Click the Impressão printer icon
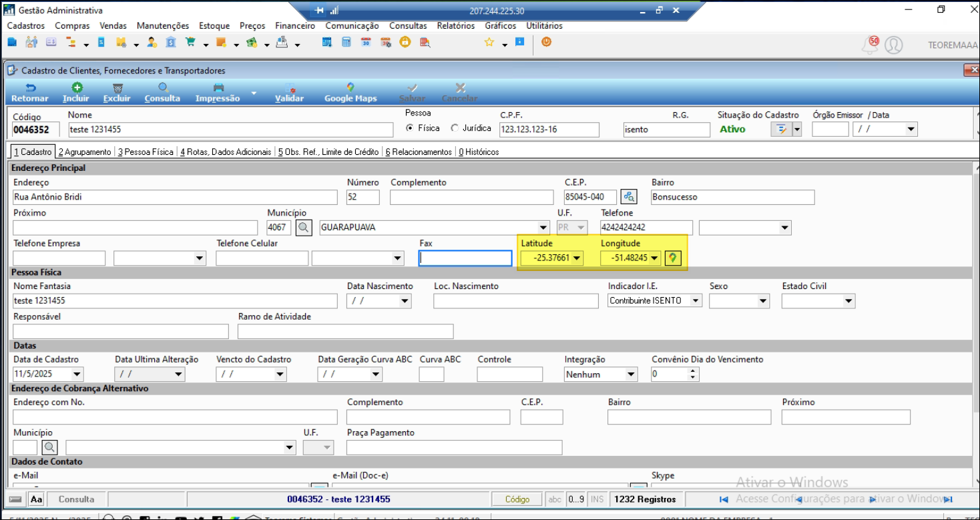 [218, 87]
